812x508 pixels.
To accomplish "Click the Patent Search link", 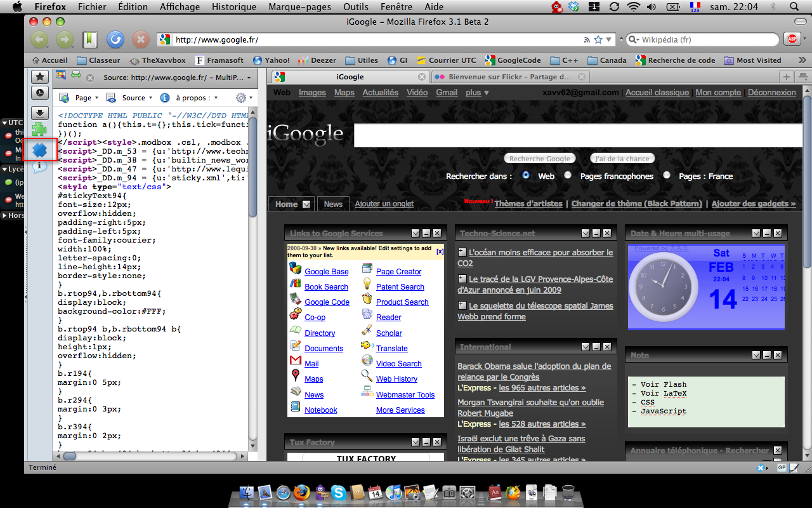I will (x=400, y=287).
